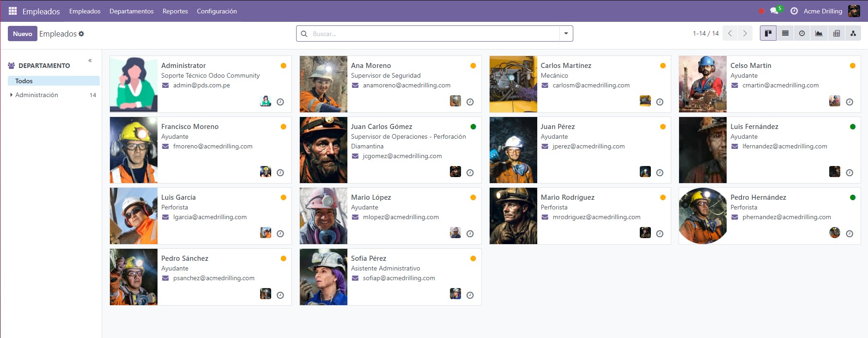
Task: Click small user avatar on Pedro Hernández card
Action: click(835, 233)
